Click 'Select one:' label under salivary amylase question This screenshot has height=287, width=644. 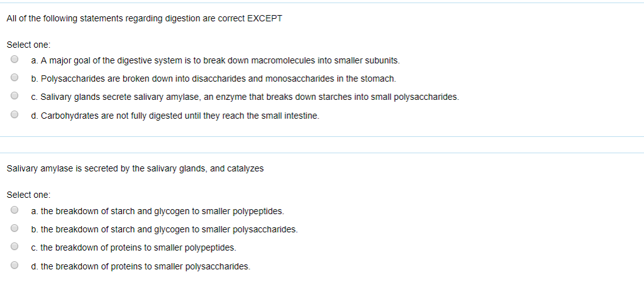coord(28,195)
